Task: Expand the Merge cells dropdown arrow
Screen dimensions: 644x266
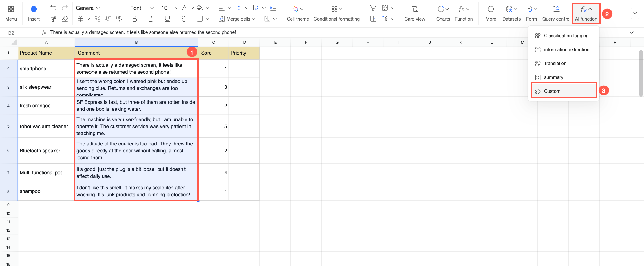Action: [x=254, y=19]
